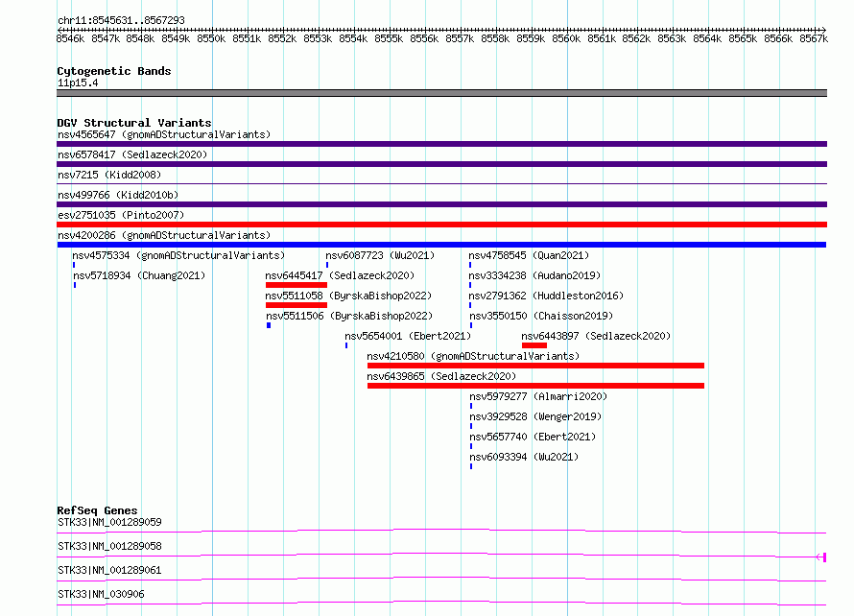Open nsv3550150 (Chaisson2019) label
This screenshot has height=616, width=854.
(x=541, y=316)
